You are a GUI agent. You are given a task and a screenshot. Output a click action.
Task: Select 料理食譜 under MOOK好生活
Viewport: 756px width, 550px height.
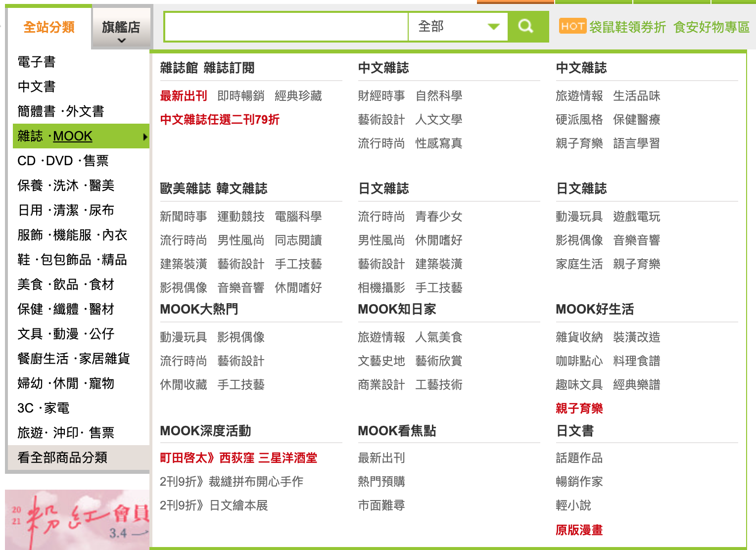pos(636,361)
